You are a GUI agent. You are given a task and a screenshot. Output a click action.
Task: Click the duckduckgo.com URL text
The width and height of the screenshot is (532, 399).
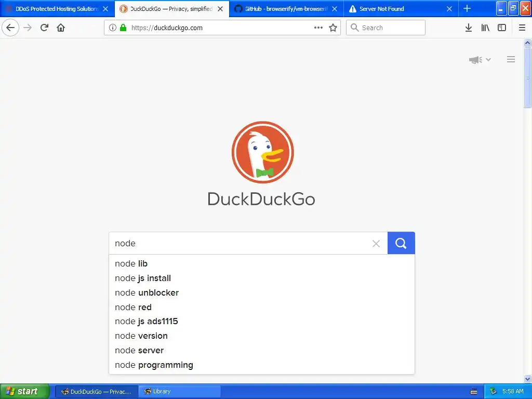167,28
